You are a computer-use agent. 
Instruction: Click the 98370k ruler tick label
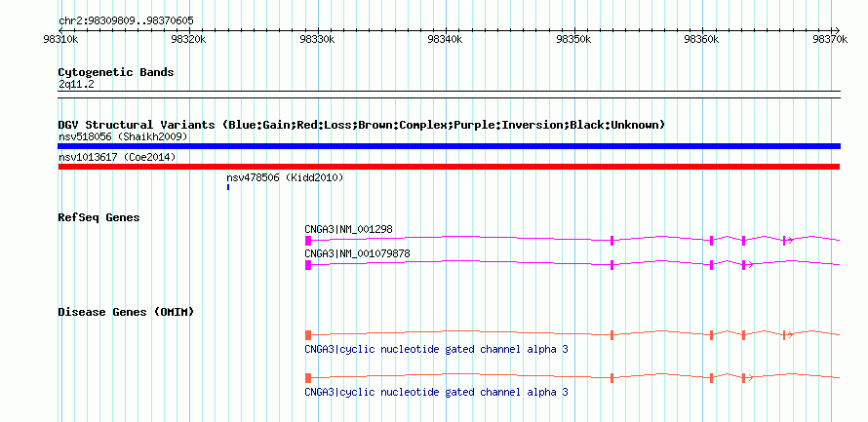tap(830, 39)
